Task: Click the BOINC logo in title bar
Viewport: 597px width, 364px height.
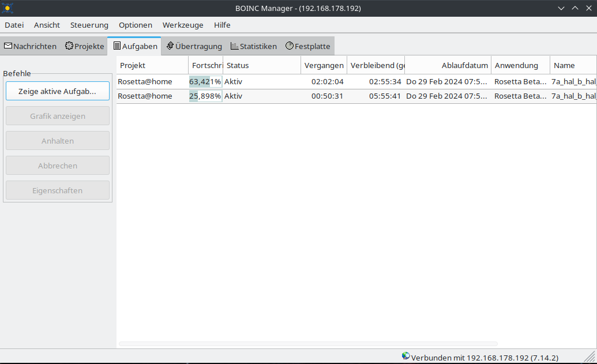Action: coord(7,8)
